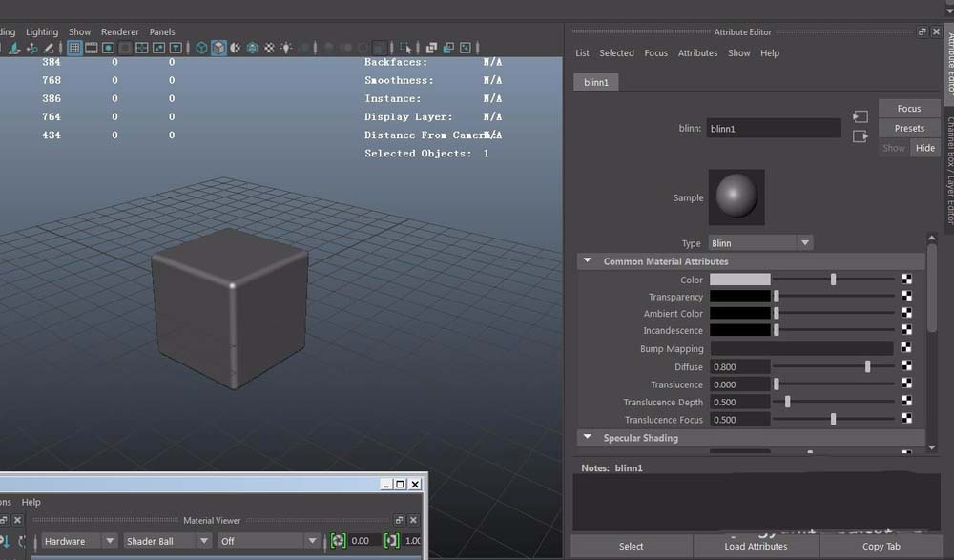Enable wireframe shading cube icon
The image size is (954, 560).
(201, 48)
